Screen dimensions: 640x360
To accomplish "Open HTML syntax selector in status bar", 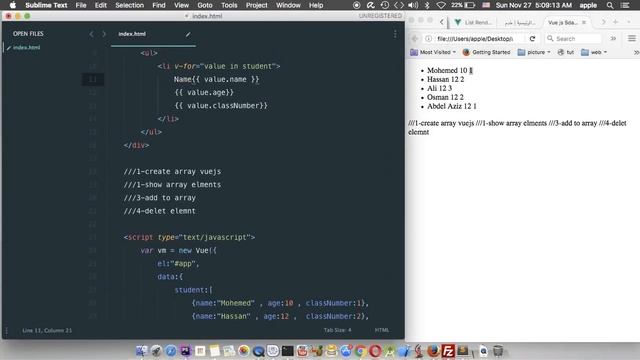I will click(x=382, y=330).
